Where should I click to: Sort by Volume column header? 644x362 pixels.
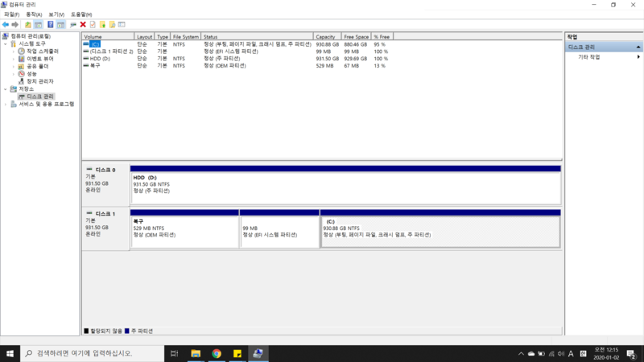coord(108,36)
